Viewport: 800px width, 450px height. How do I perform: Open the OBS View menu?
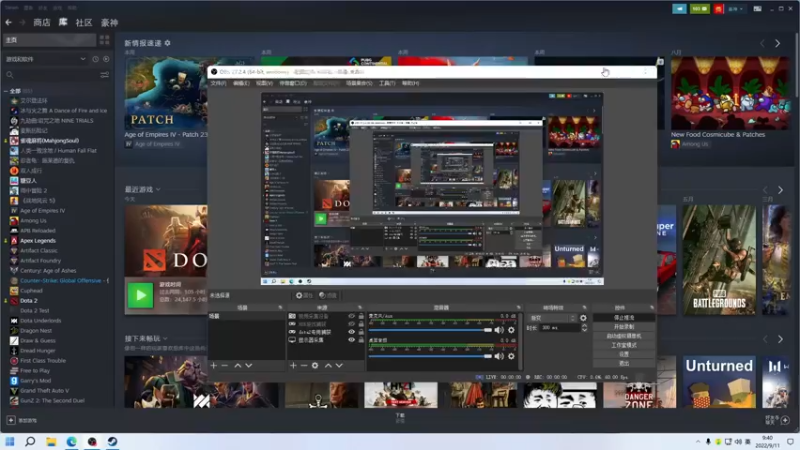(264, 83)
